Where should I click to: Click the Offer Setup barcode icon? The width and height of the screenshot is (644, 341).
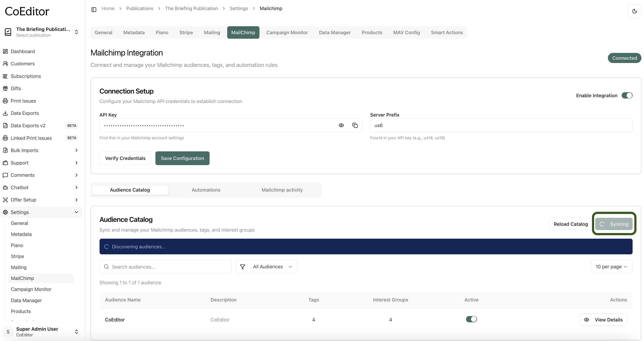tap(5, 200)
